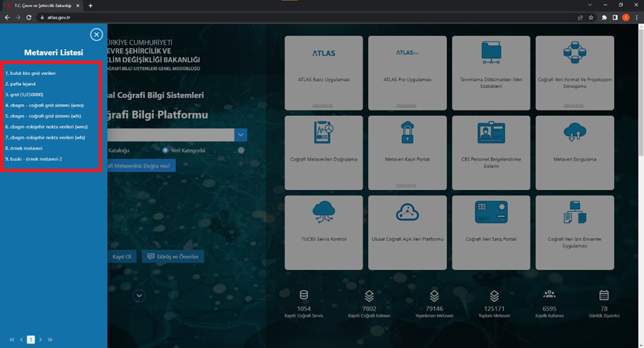Open cbsgm-eskişehir nokta verileri (wfs)
644x348 pixels.
point(45,138)
